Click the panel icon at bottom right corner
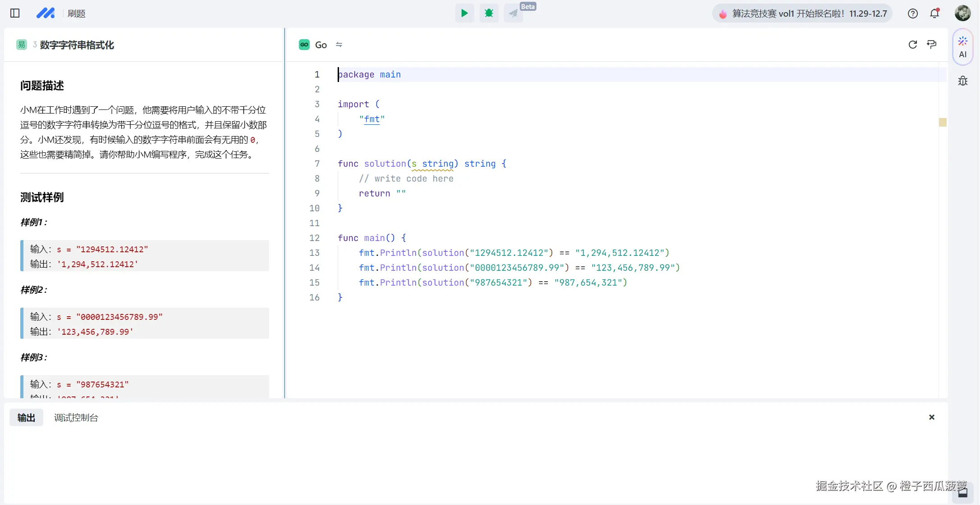The width and height of the screenshot is (980, 505). [962, 493]
